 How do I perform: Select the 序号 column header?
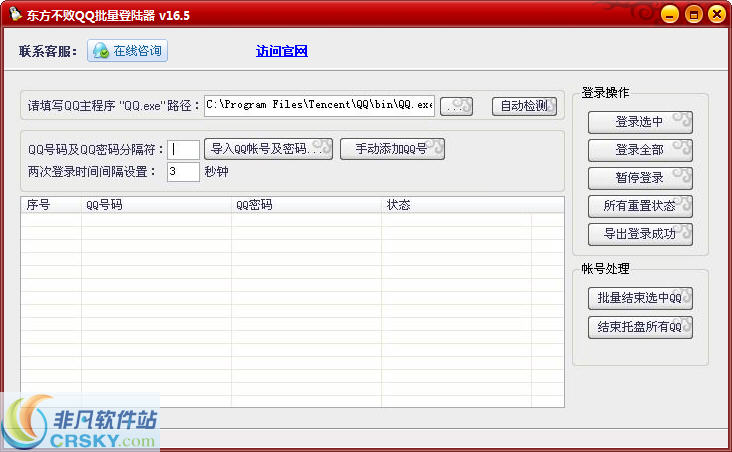51,205
